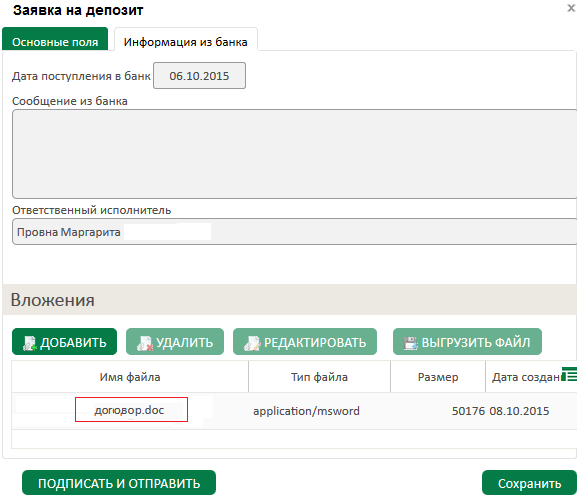The image size is (584, 499).
Task: Sort by the Тип файла column header
Action: (x=319, y=377)
